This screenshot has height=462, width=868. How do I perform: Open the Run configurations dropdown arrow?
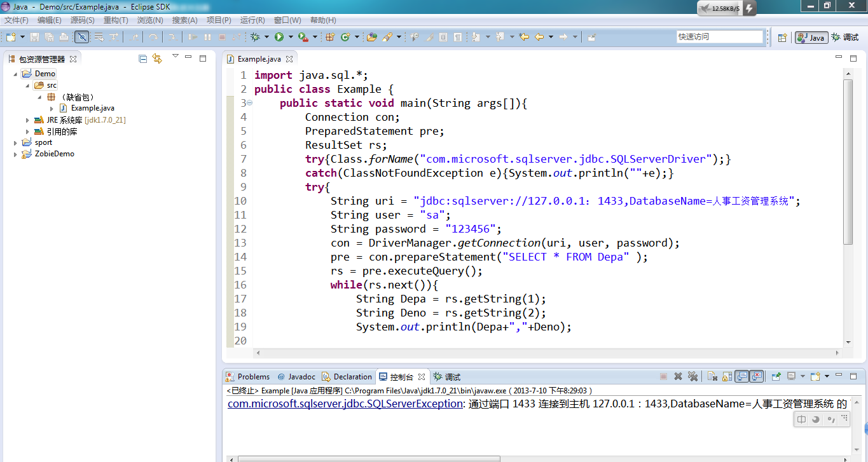[290, 37]
